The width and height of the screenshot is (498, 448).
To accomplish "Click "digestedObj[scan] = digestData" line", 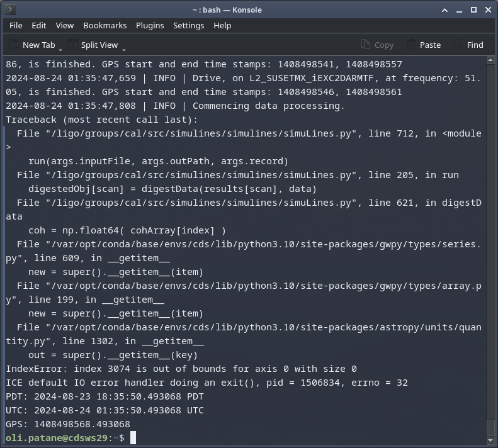I will [173, 189].
